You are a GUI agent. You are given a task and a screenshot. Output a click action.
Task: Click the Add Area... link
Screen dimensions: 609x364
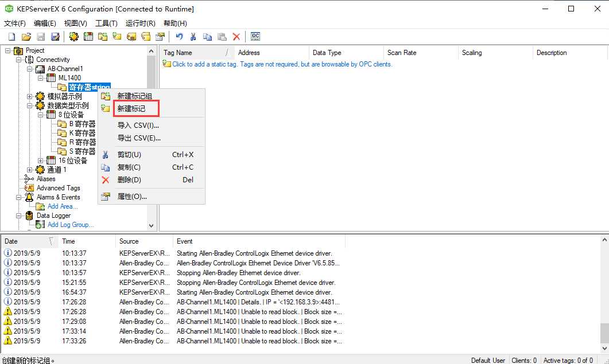coord(63,206)
